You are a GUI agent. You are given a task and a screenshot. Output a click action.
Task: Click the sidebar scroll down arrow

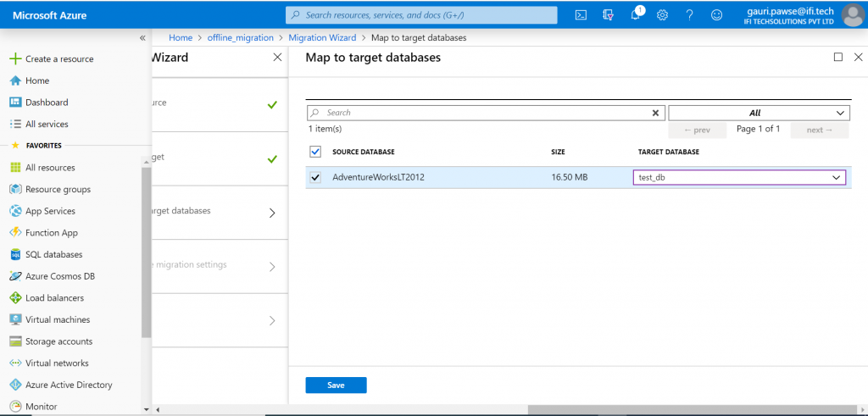coord(146,410)
